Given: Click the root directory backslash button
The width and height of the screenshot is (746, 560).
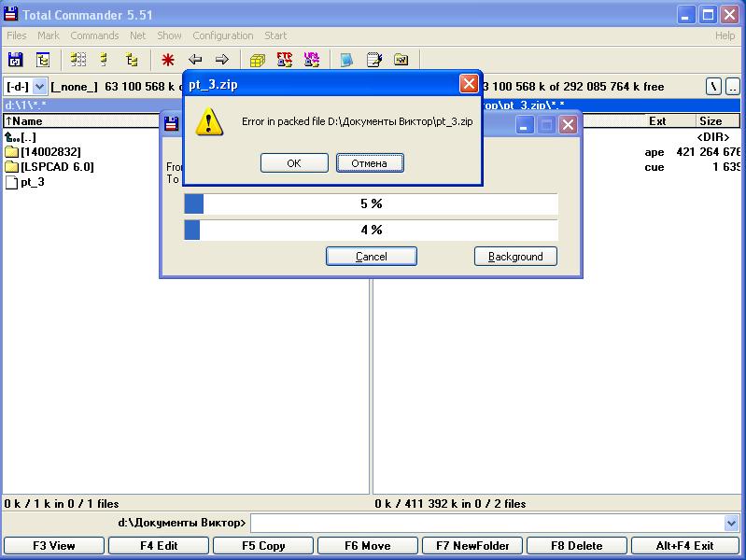Looking at the screenshot, I should [713, 87].
